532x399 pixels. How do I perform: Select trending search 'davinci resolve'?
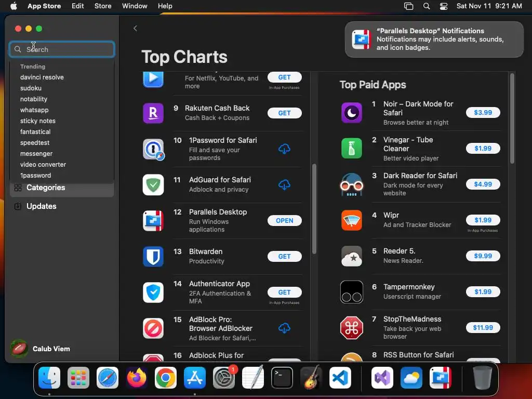(x=42, y=77)
